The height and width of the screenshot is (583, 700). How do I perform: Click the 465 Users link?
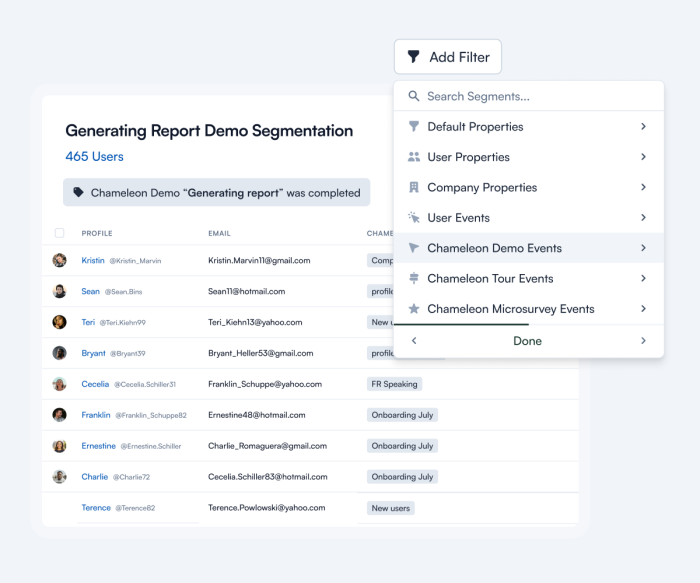(x=94, y=156)
